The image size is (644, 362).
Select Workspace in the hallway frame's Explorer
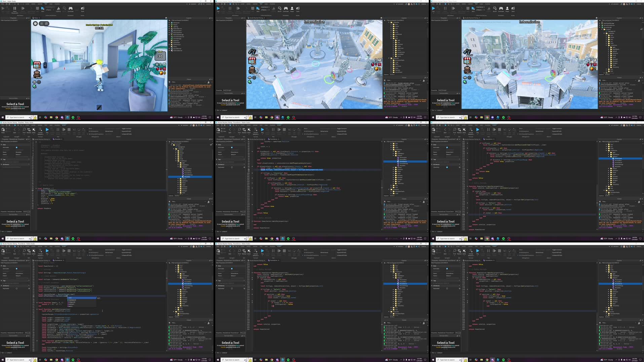[176, 23]
